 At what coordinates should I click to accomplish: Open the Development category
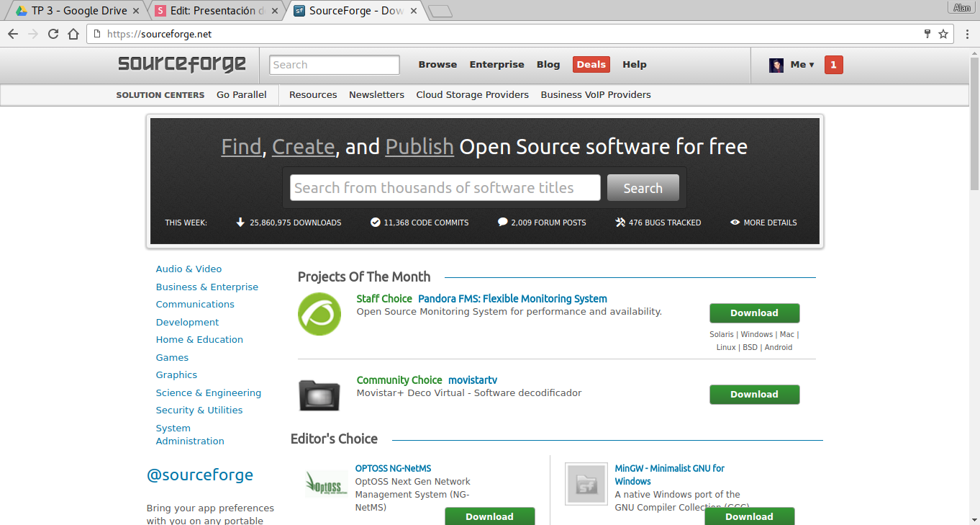click(187, 323)
